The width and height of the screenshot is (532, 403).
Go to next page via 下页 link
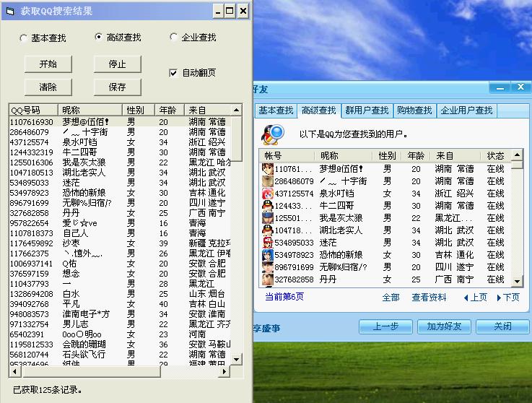tap(511, 298)
